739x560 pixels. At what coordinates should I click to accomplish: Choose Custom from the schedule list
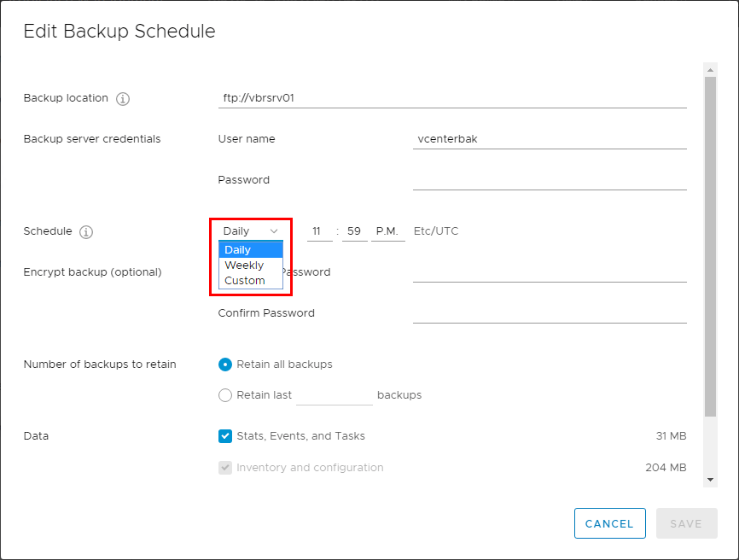250,281
